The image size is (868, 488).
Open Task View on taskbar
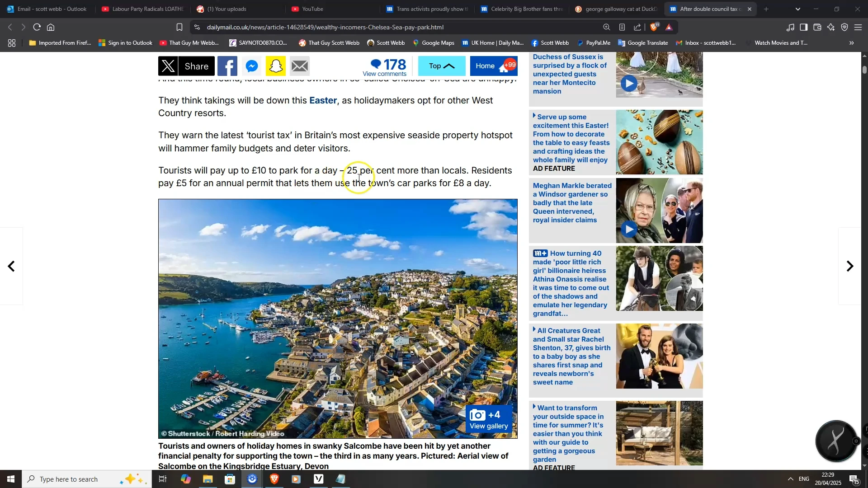(x=163, y=479)
